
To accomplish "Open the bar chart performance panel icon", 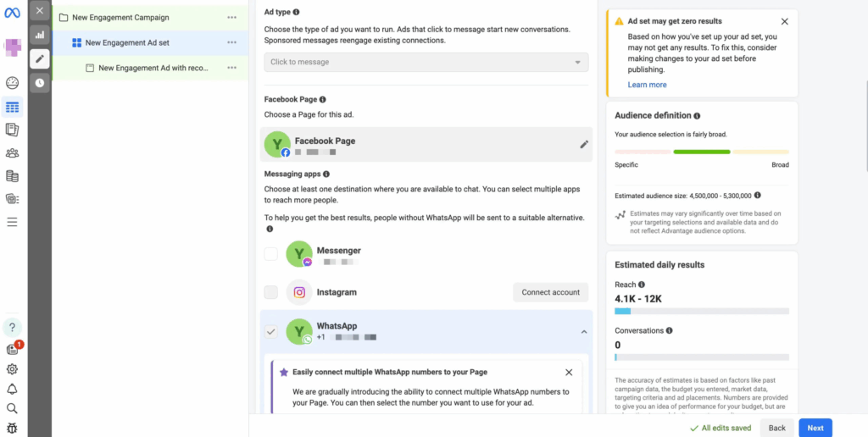I will click(x=39, y=35).
